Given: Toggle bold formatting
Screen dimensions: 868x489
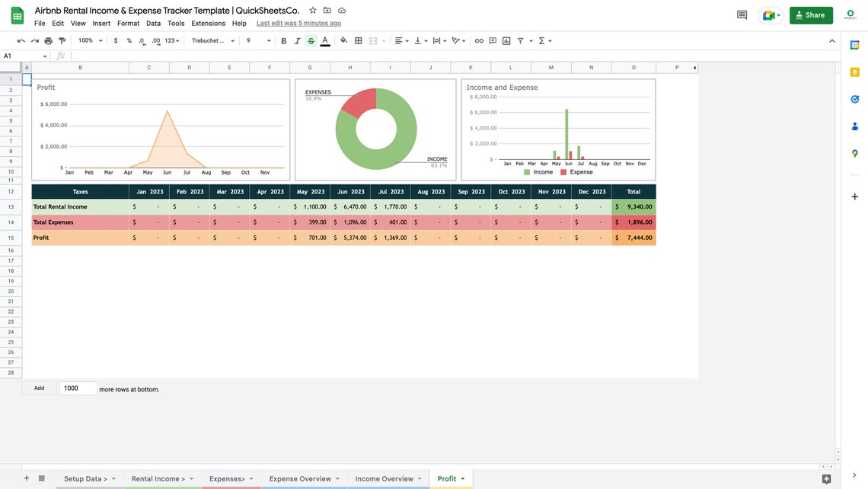Looking at the screenshot, I should pos(282,40).
